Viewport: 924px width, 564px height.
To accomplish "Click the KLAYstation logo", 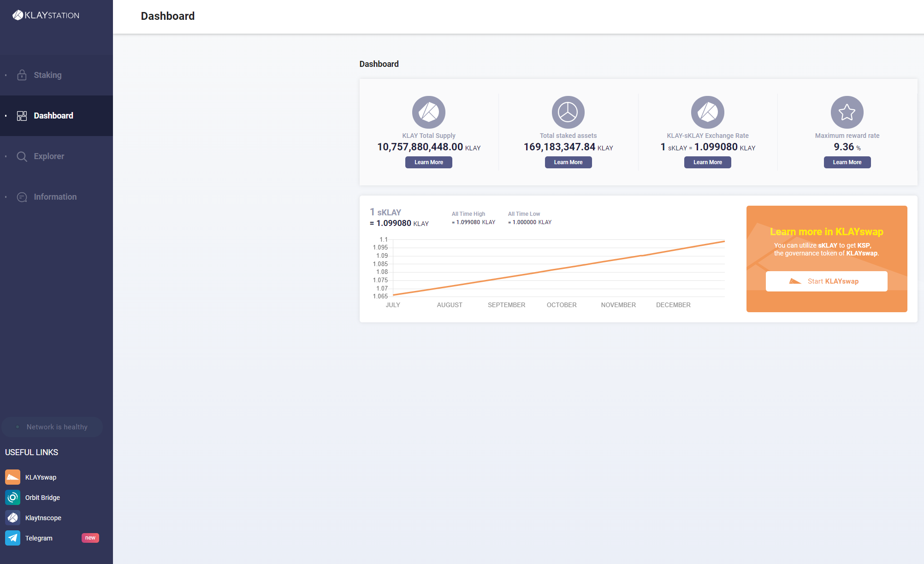I will click(x=46, y=15).
